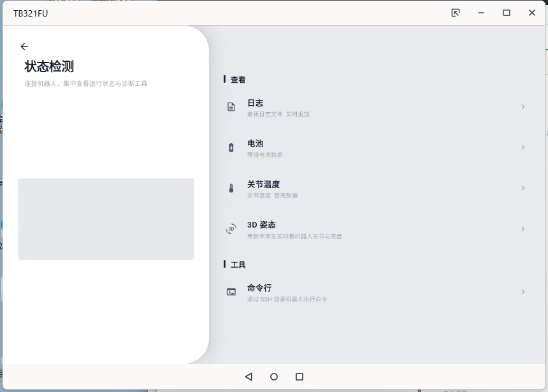Expand the 日志 row chevron
This screenshot has width=548, height=392.
pyautogui.click(x=523, y=106)
